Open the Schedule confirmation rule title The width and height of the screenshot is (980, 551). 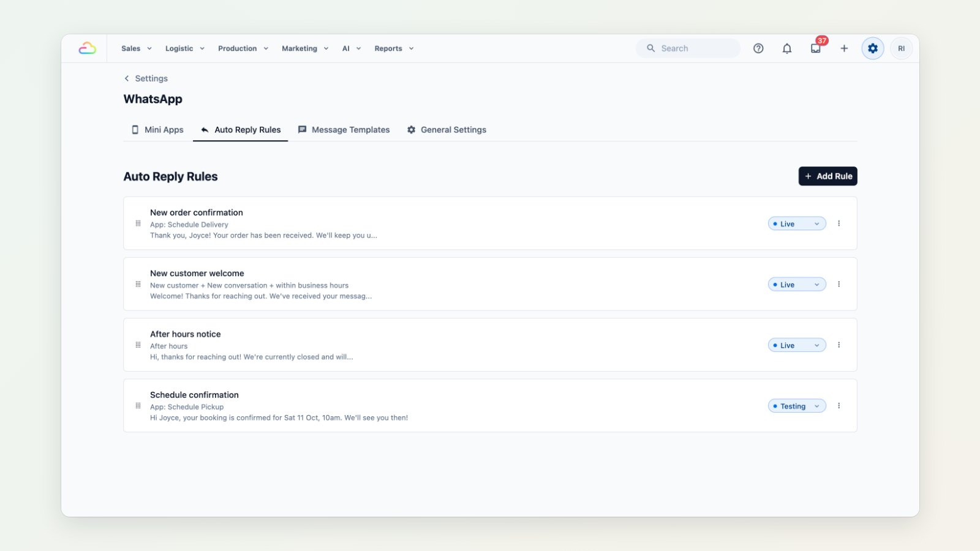[x=194, y=395]
